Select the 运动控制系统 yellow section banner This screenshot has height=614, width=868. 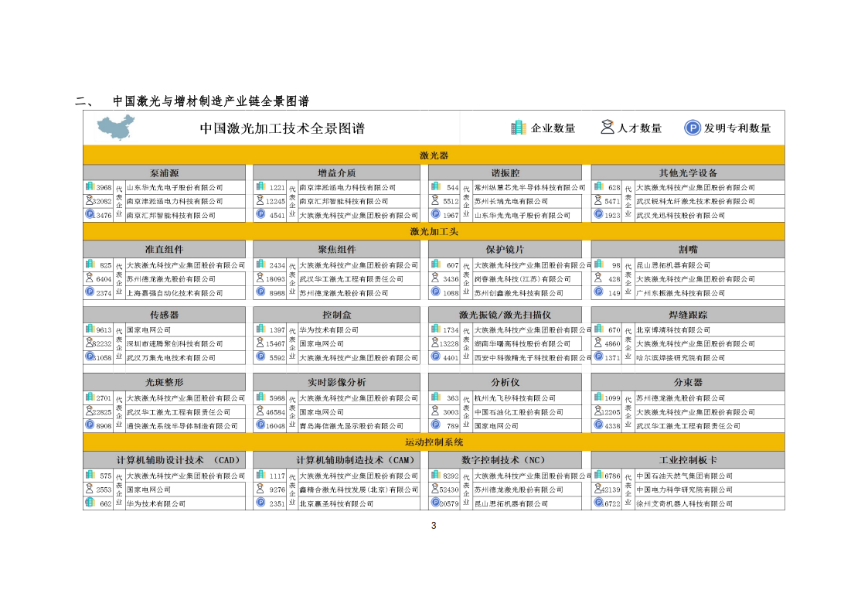click(434, 442)
